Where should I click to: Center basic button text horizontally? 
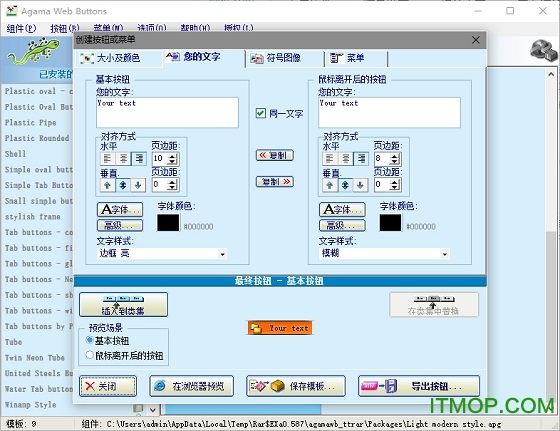123,159
